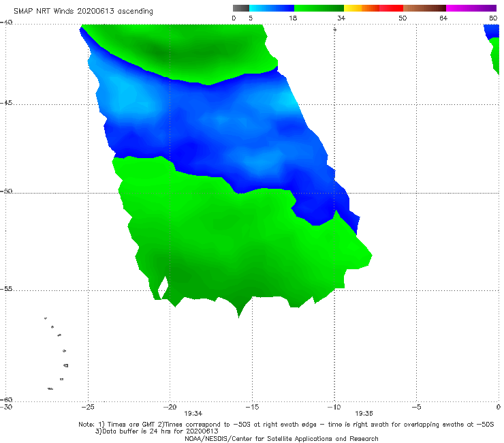Click the color scale label 5

(x=251, y=18)
